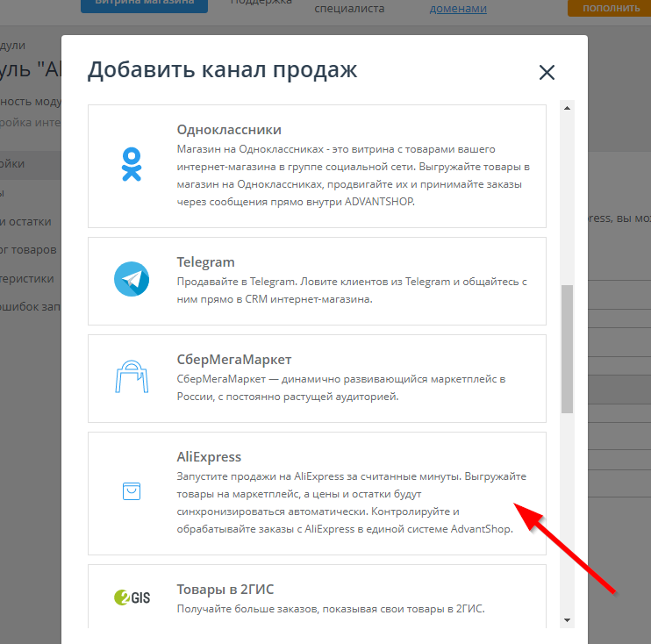
Task: Click "Добавить канал продаж" dialog heading
Action: (222, 70)
